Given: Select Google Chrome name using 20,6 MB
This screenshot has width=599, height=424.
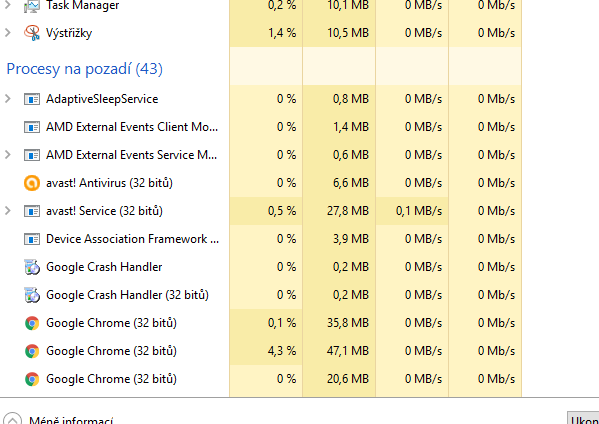Looking at the screenshot, I should 111,379.
